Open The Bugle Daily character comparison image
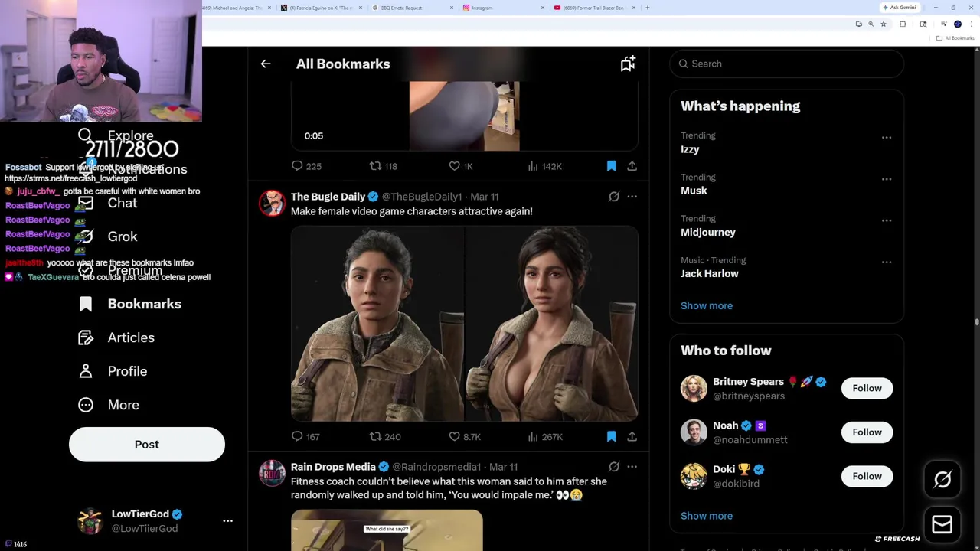 (x=465, y=324)
